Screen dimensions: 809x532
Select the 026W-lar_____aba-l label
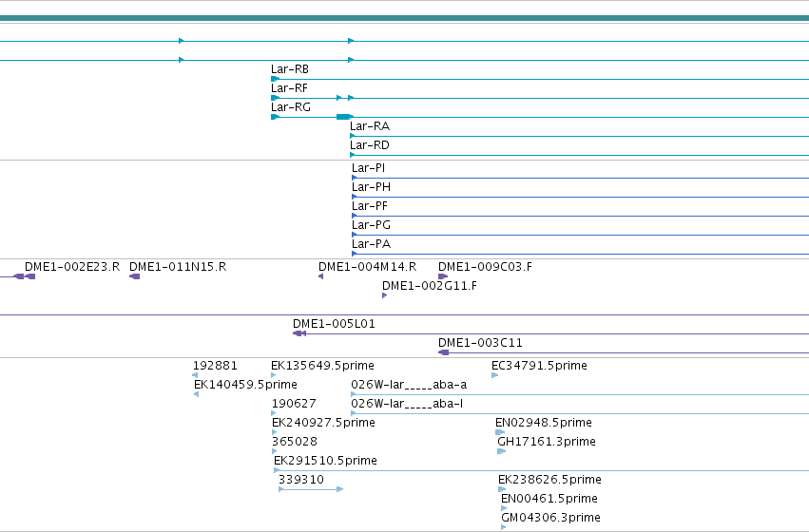[407, 404]
